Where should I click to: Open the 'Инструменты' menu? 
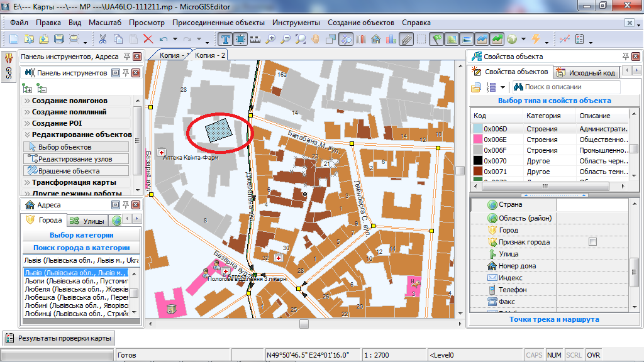tap(296, 23)
